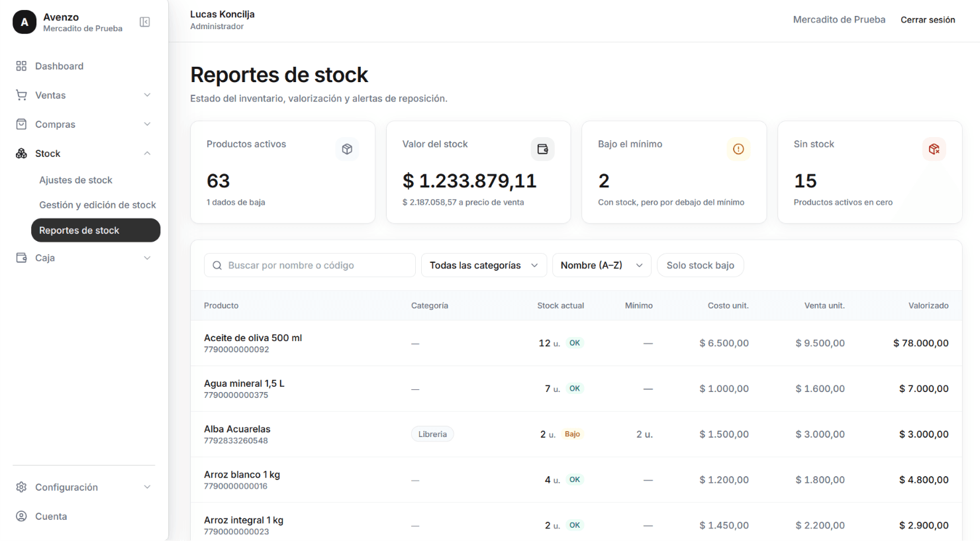Click the $ 1.233.879,11 stock value

[x=469, y=181]
